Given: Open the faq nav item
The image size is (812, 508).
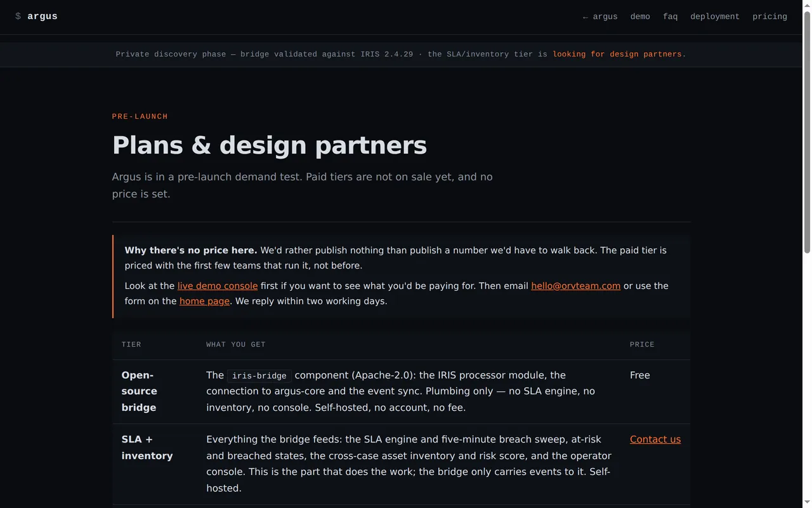Looking at the screenshot, I should pyautogui.click(x=670, y=17).
